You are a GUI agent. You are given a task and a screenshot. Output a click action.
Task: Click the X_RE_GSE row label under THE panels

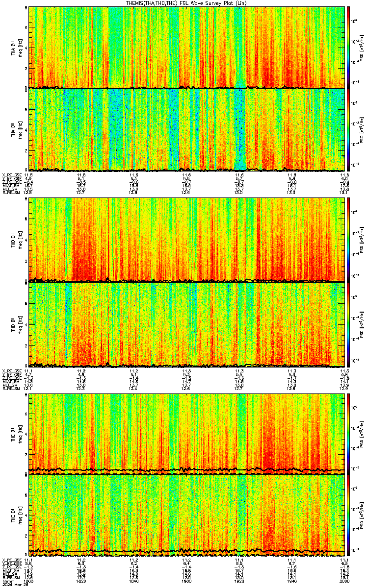point(12,560)
